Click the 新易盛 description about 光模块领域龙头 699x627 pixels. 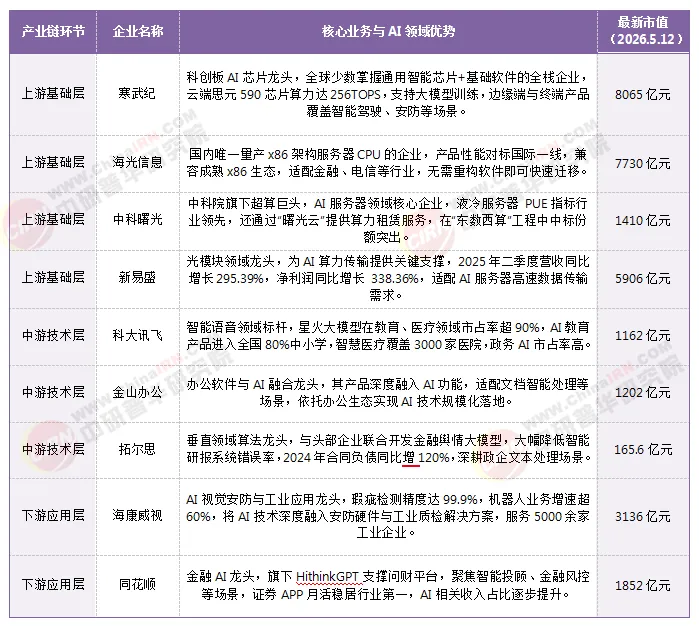(388, 278)
